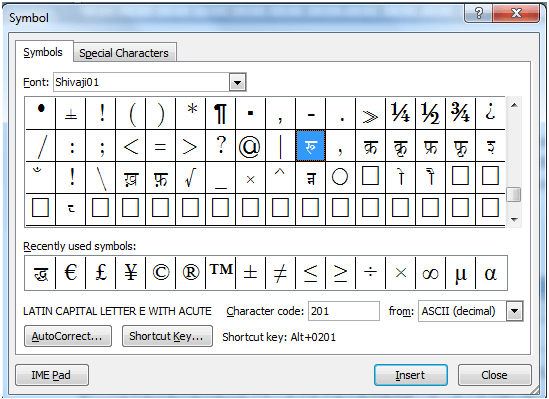Pick recently used mu symbol

[x=460, y=273]
